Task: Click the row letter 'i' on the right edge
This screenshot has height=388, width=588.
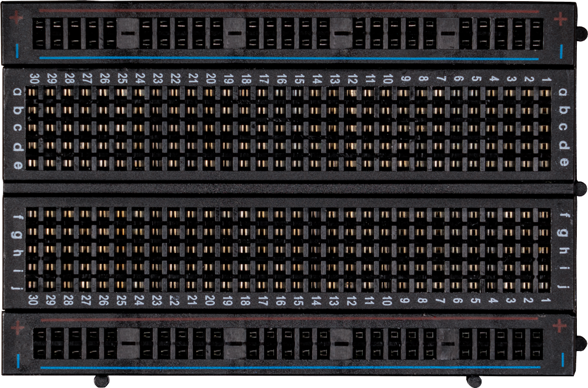Action: pyautogui.click(x=564, y=267)
